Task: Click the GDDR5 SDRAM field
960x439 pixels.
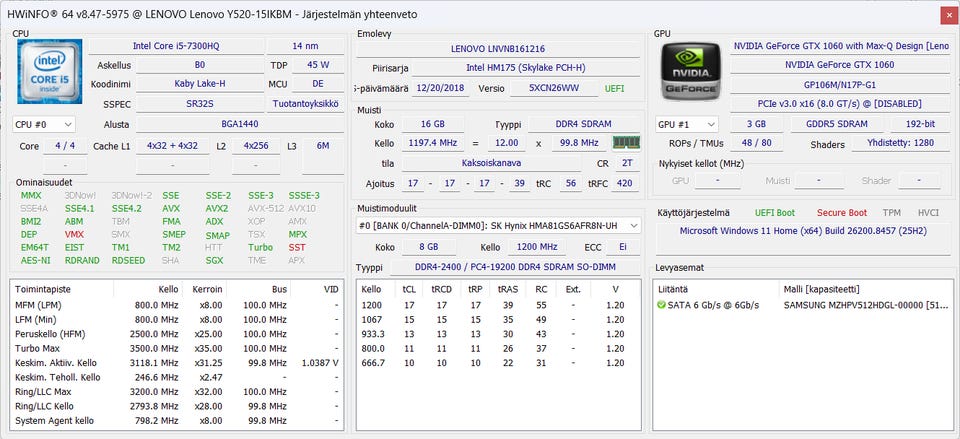Action: coord(837,124)
